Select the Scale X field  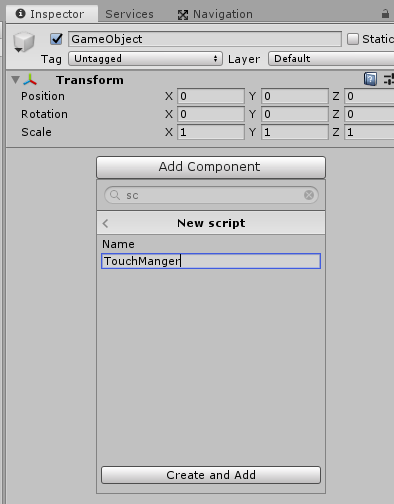tap(211, 132)
